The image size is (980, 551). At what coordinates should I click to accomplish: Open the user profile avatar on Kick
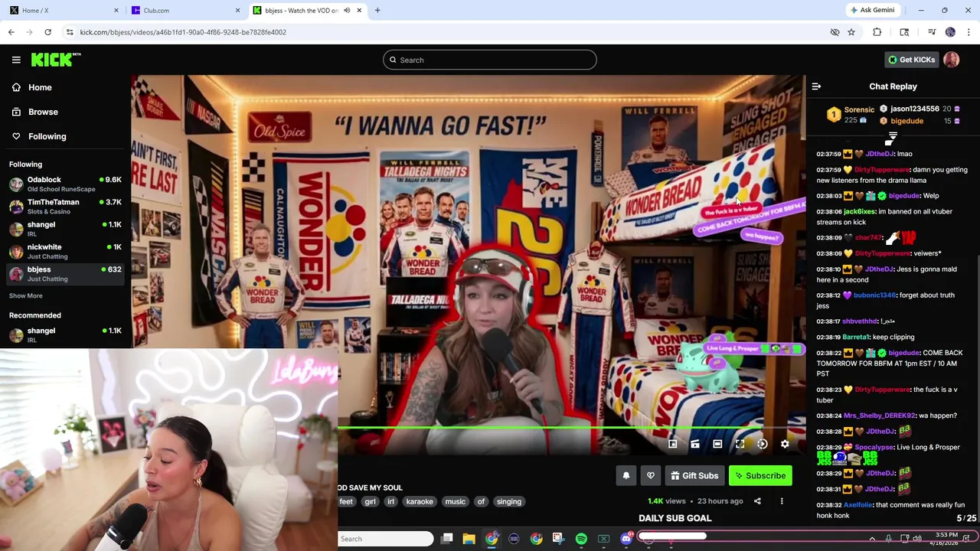(951, 60)
